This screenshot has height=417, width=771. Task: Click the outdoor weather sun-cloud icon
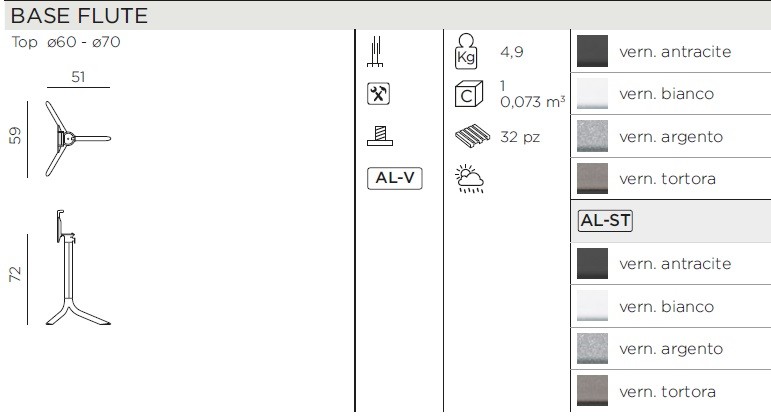[x=470, y=179]
